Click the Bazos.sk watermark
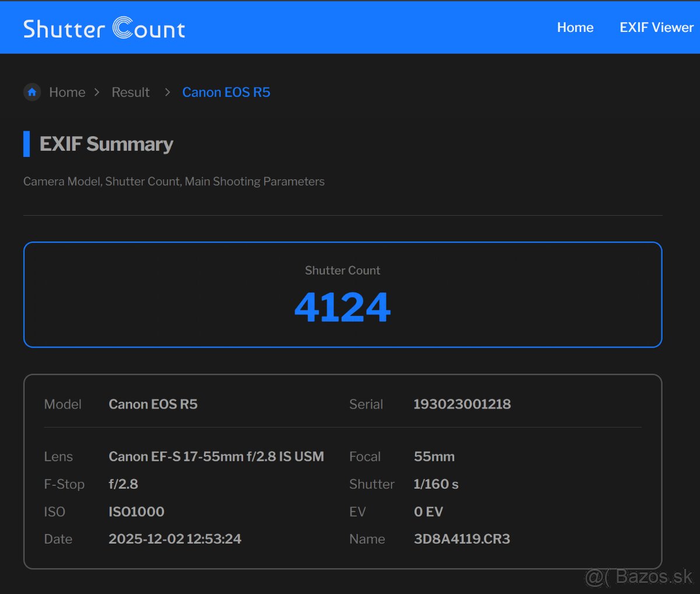Viewport: 700px width, 594px height. (639, 576)
